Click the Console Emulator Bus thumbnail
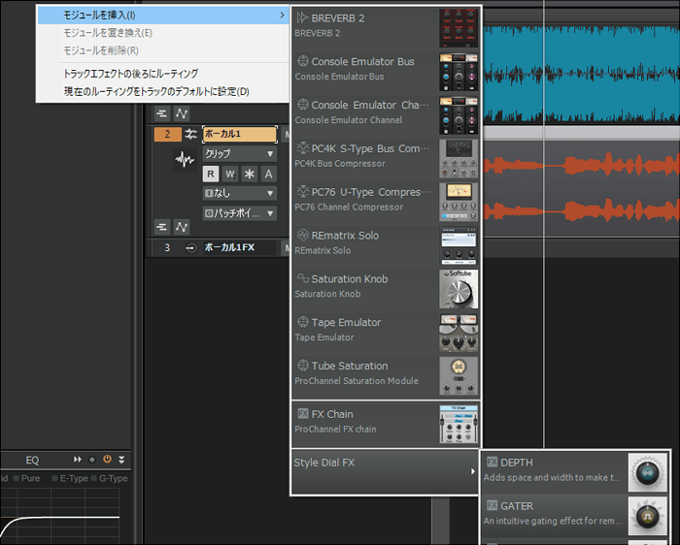Image resolution: width=680 pixels, height=545 pixels. 459,72
